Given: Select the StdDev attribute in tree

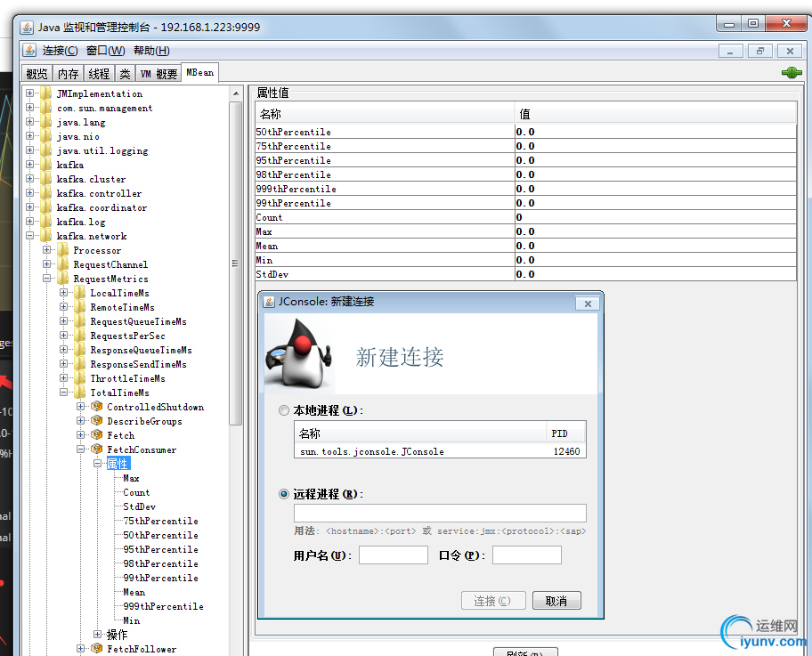Looking at the screenshot, I should click(x=139, y=506).
